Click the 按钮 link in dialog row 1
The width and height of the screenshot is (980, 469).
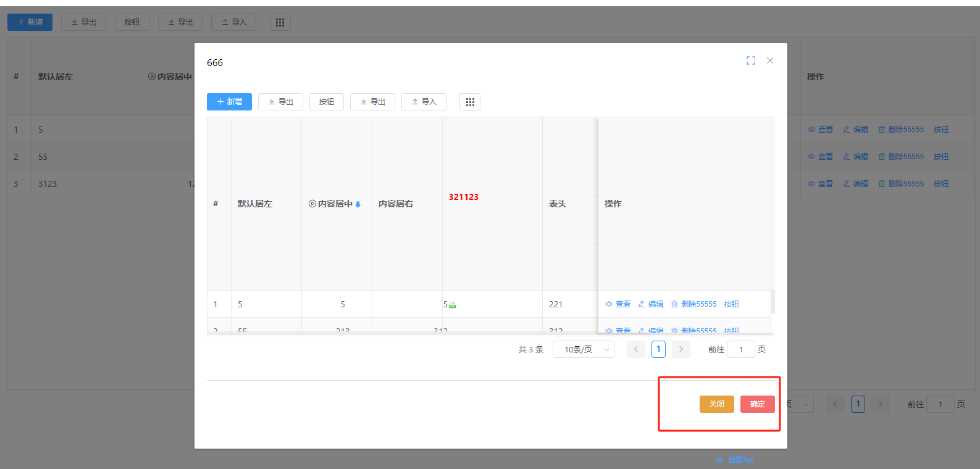click(732, 304)
